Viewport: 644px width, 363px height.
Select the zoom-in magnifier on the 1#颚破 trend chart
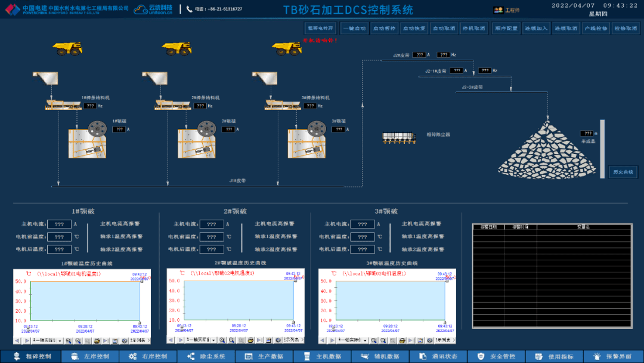click(69, 341)
